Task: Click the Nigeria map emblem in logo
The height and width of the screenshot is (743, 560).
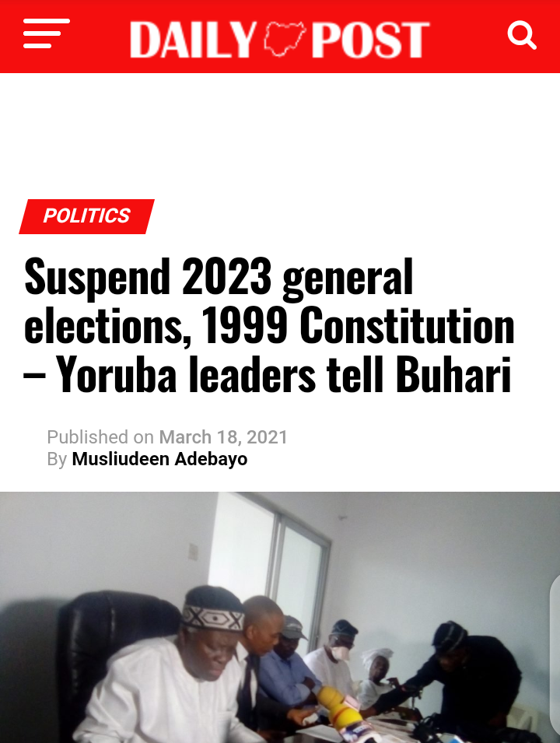Action: (284, 39)
